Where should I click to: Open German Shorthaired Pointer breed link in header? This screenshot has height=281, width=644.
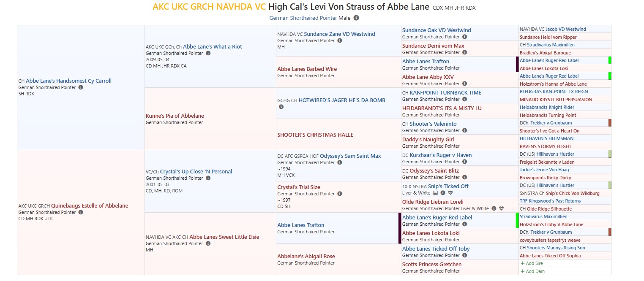point(303,18)
